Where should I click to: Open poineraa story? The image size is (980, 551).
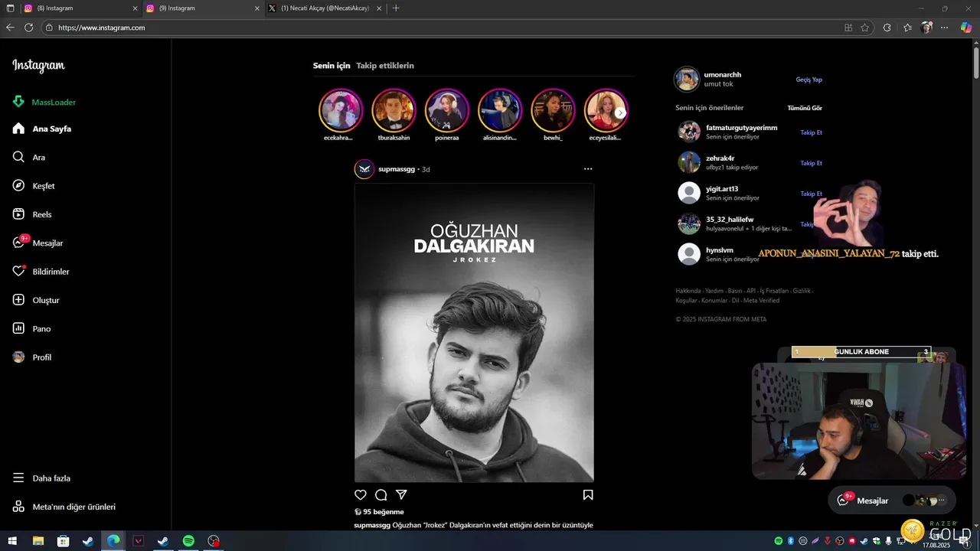(446, 111)
